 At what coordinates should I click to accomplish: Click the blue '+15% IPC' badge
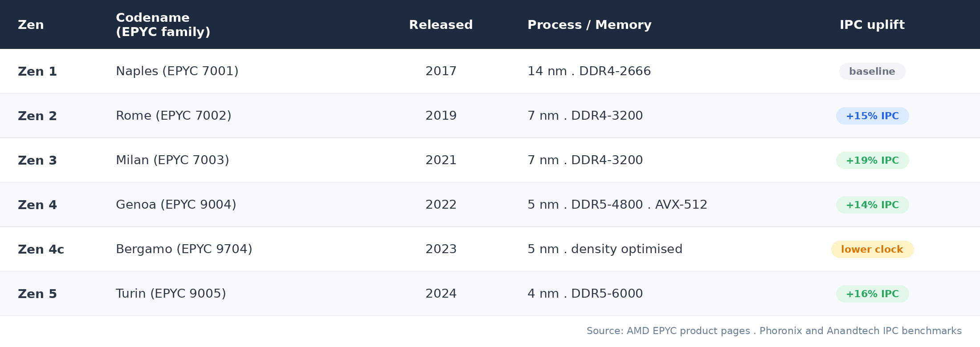point(872,116)
